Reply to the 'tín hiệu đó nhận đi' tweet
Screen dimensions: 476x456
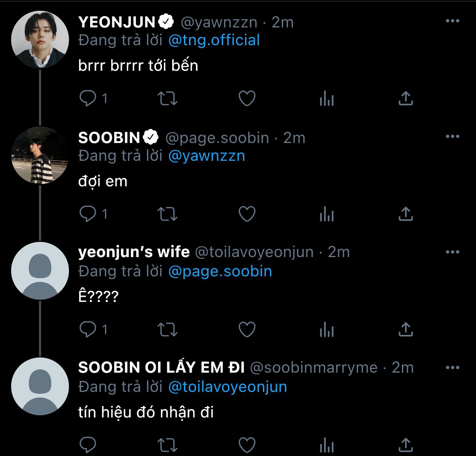[x=88, y=445]
